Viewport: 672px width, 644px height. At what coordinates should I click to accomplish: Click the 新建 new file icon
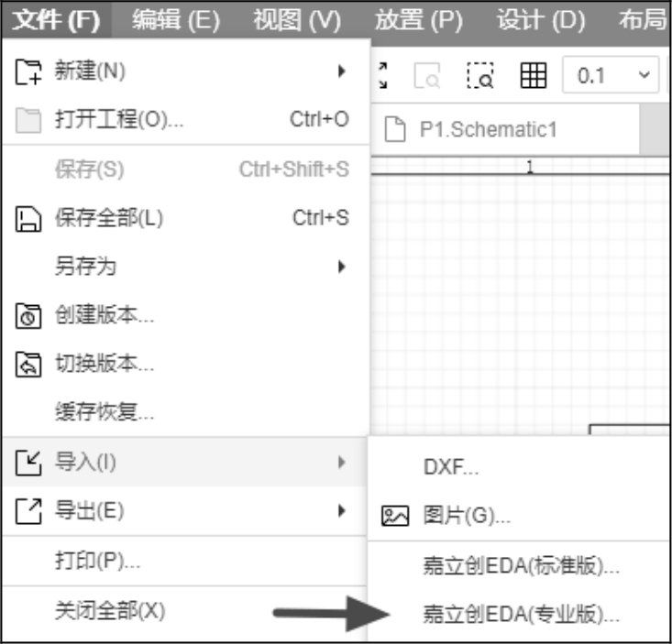[29, 71]
